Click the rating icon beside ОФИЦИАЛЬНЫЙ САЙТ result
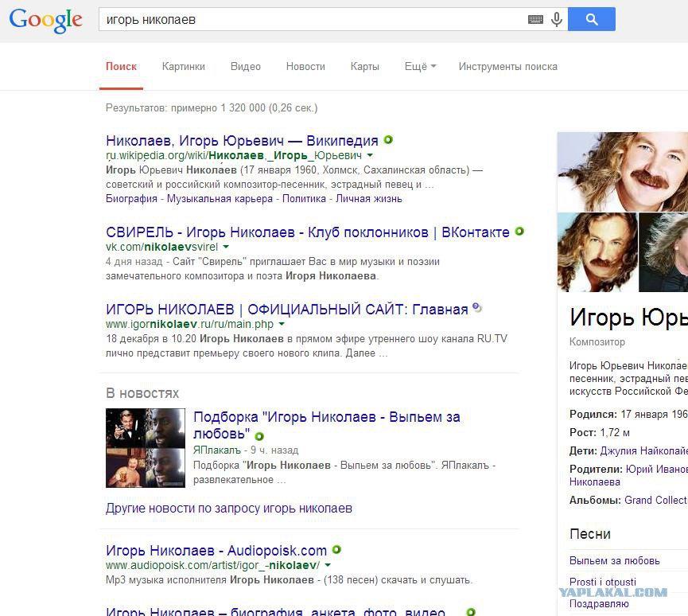Viewport: 688px width, 616px height. pos(477,308)
